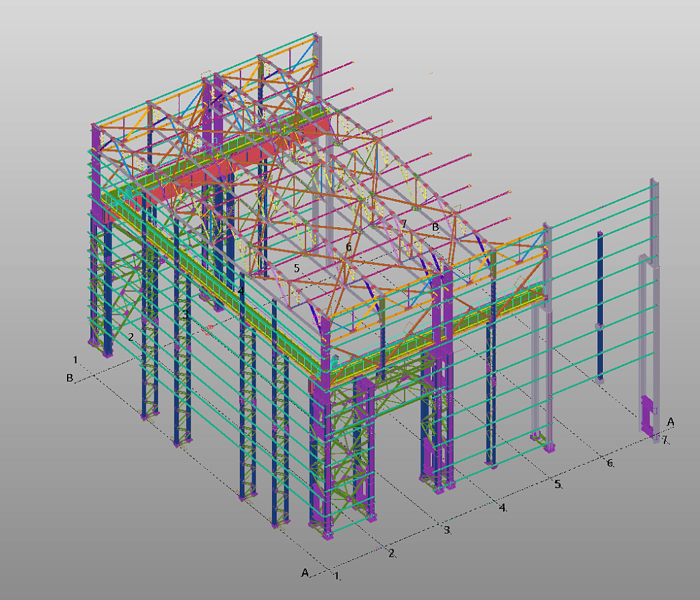700x600 pixels.
Task: Click grid label 5 along the B axis
Action: pos(297,268)
